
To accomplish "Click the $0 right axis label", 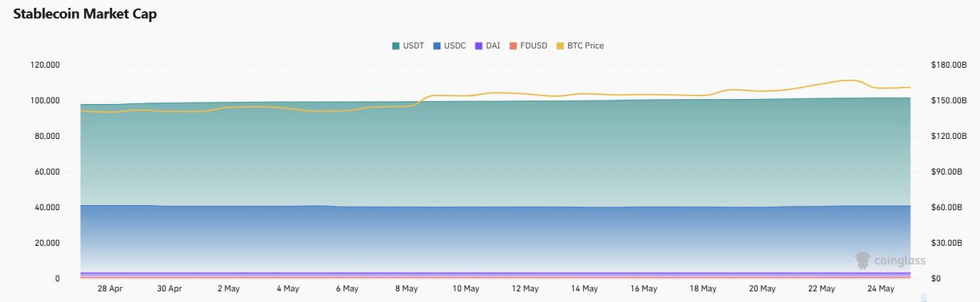I will (x=936, y=279).
